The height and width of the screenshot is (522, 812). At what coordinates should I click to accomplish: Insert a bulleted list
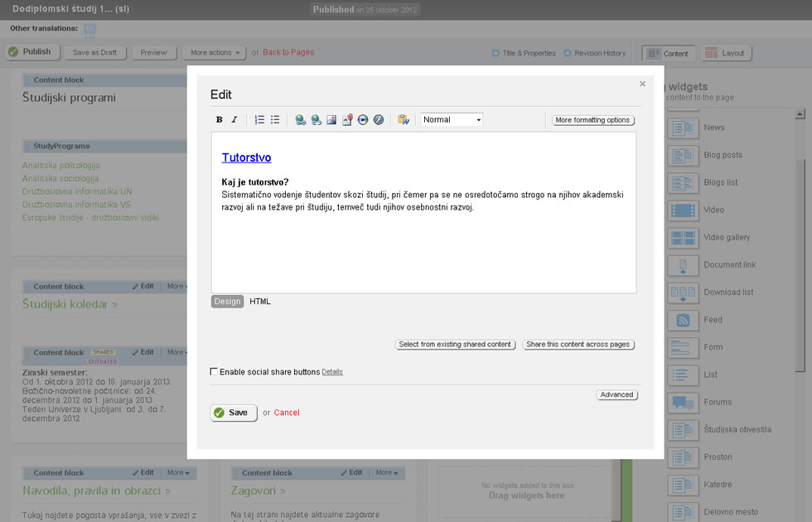[x=275, y=120]
